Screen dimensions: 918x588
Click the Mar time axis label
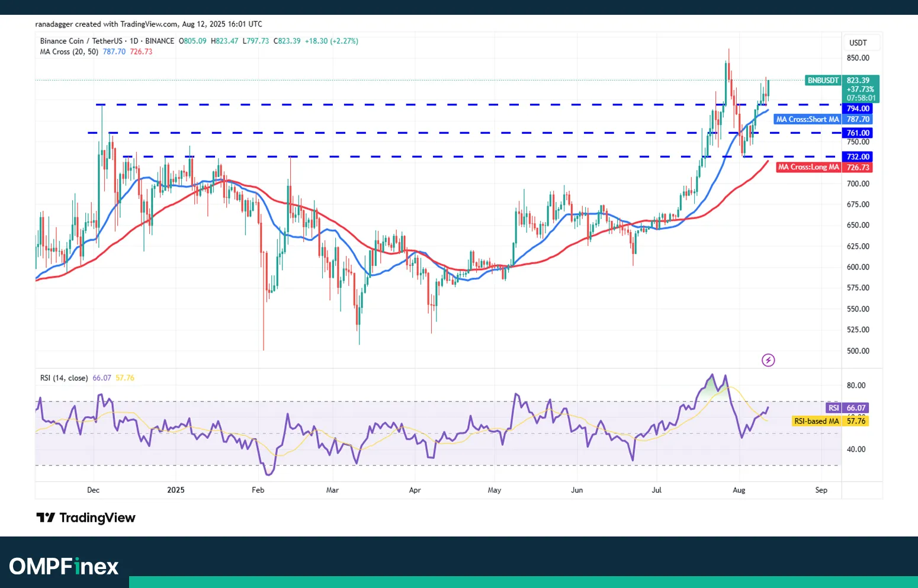332,490
